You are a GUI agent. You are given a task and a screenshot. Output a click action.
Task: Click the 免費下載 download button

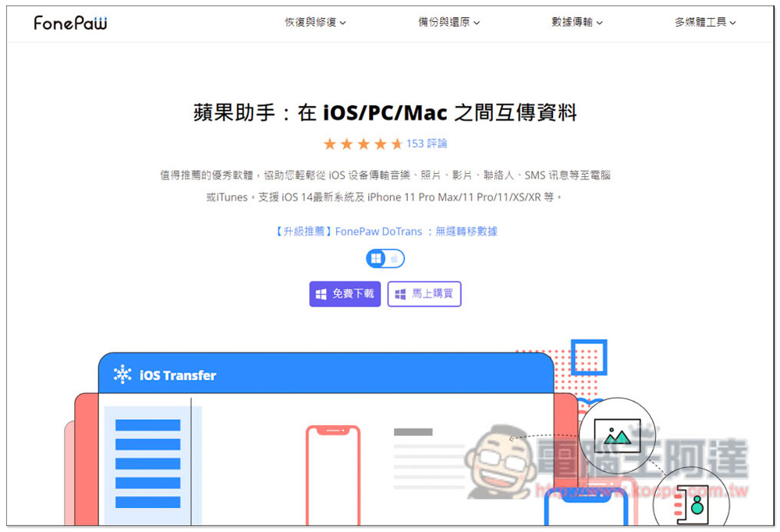[x=345, y=294]
